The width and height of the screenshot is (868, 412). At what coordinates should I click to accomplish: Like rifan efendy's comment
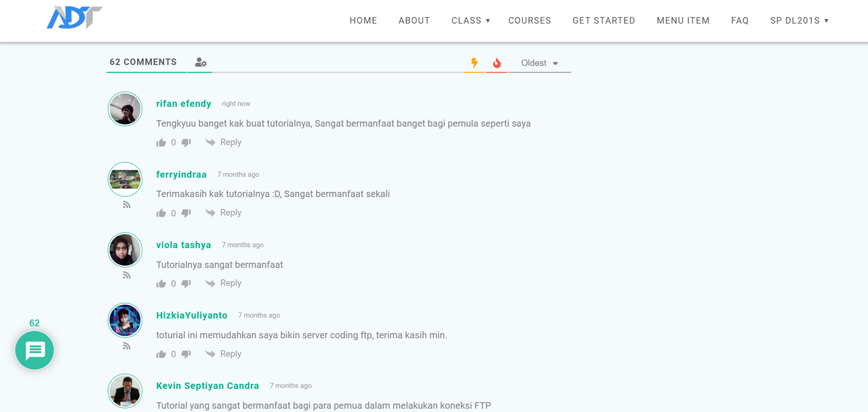click(x=161, y=142)
